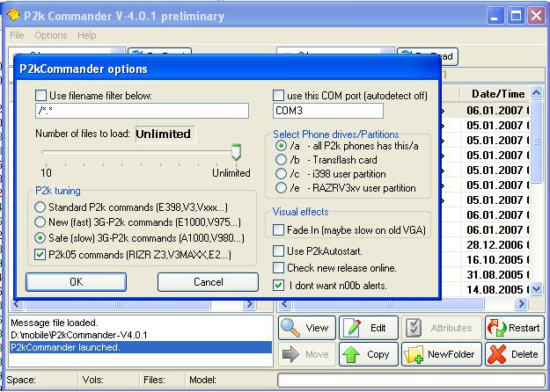Screen dimensions: 550x392
Task: Select the 14.08.2005 file row
Action: [484, 289]
